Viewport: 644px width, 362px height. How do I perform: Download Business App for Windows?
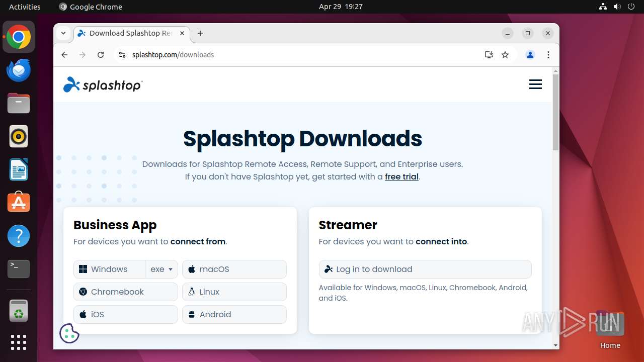click(109, 269)
